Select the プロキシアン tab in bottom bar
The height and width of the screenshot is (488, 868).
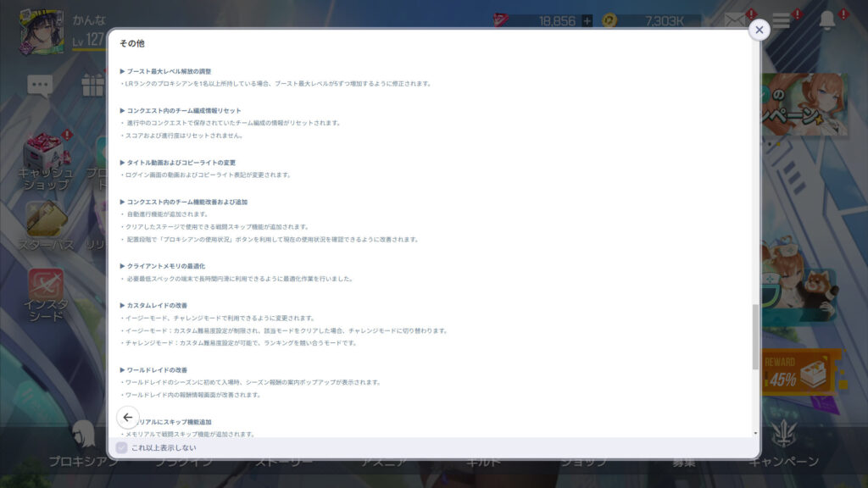point(83,461)
